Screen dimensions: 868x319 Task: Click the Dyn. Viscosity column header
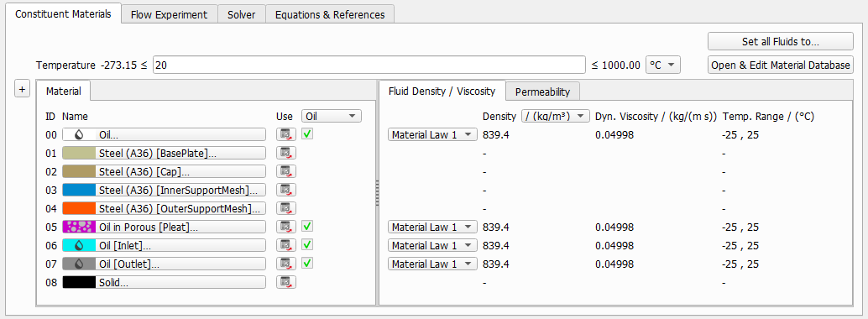click(x=656, y=117)
